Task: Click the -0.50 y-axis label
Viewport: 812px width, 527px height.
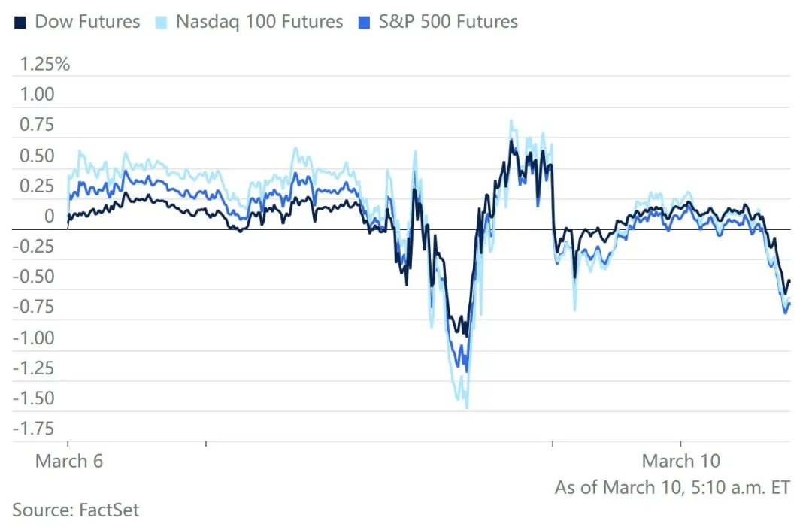Action: coord(35,277)
